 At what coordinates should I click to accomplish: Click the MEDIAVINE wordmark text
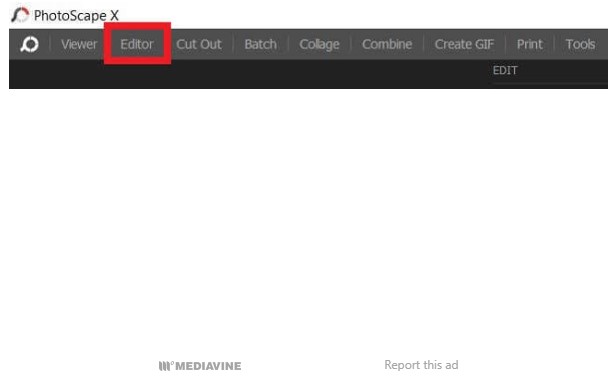point(208,366)
